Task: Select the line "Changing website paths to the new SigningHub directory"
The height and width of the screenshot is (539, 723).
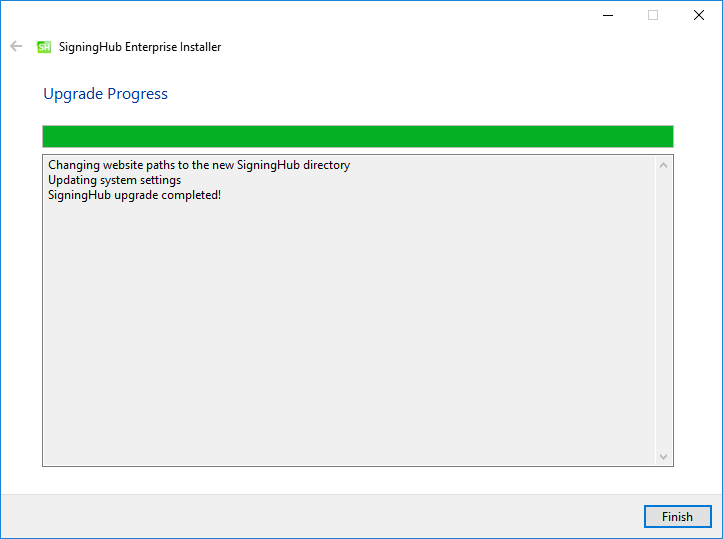Action: point(199,165)
